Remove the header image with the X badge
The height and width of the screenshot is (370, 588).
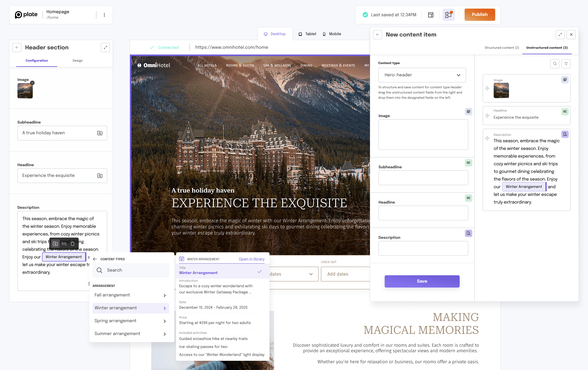(x=32, y=83)
